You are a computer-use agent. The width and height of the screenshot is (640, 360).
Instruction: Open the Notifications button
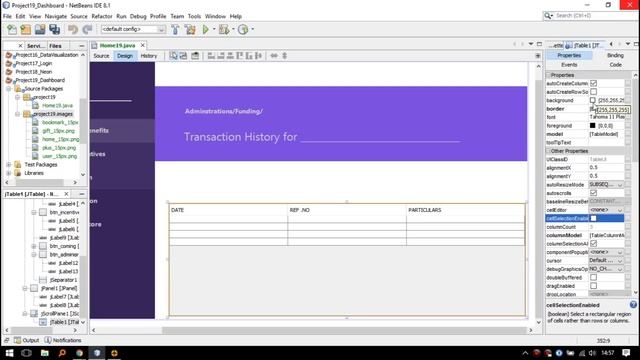(63, 340)
